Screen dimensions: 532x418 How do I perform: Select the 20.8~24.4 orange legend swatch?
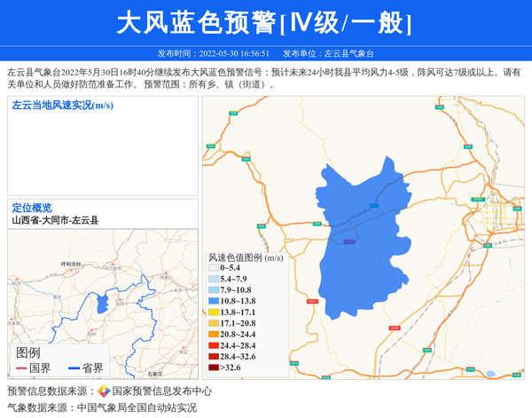pos(214,334)
